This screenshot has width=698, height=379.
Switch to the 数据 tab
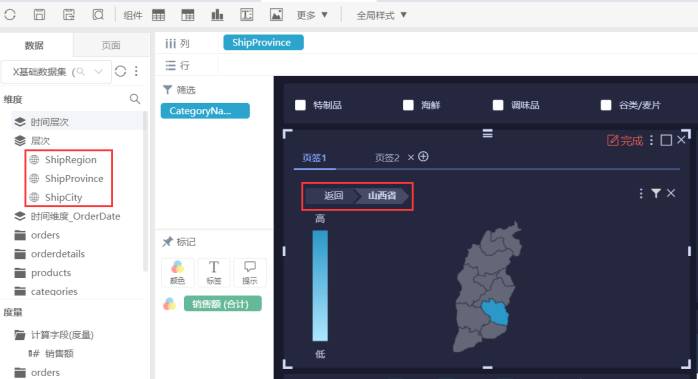pos(34,45)
